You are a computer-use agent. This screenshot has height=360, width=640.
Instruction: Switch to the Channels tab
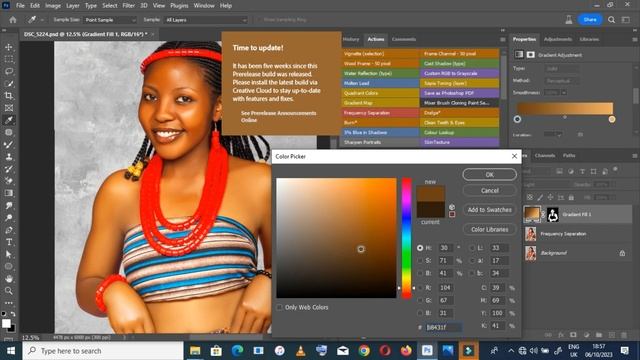coord(545,156)
